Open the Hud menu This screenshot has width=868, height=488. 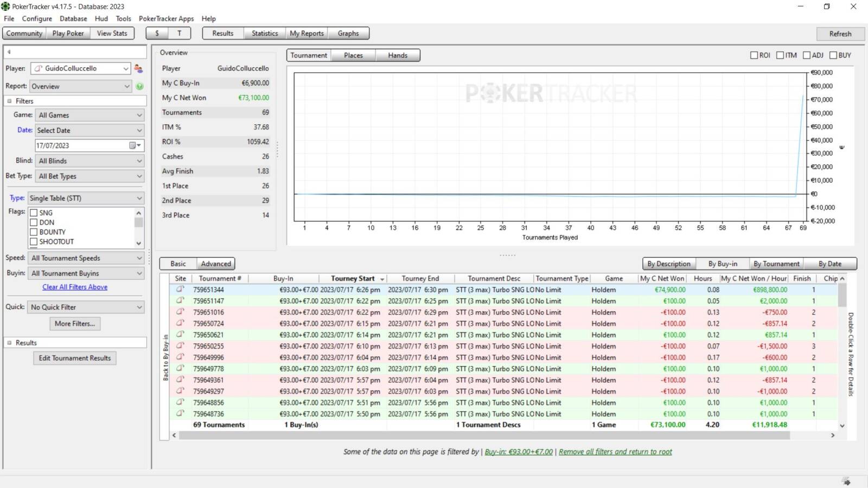tap(101, 18)
